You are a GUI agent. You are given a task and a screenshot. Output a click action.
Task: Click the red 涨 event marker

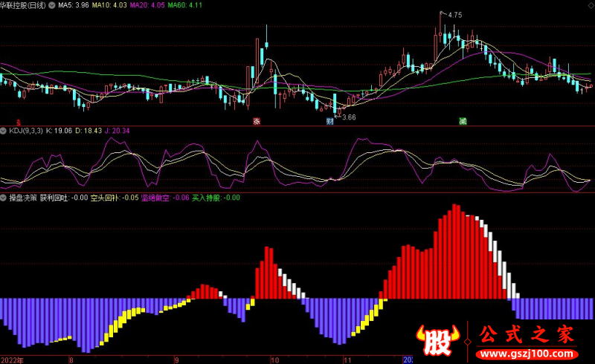(x=257, y=121)
